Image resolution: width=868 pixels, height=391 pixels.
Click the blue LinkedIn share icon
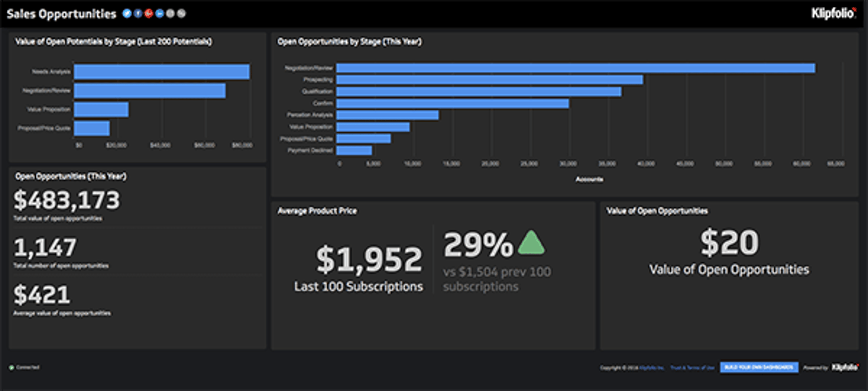pyautogui.click(x=160, y=14)
